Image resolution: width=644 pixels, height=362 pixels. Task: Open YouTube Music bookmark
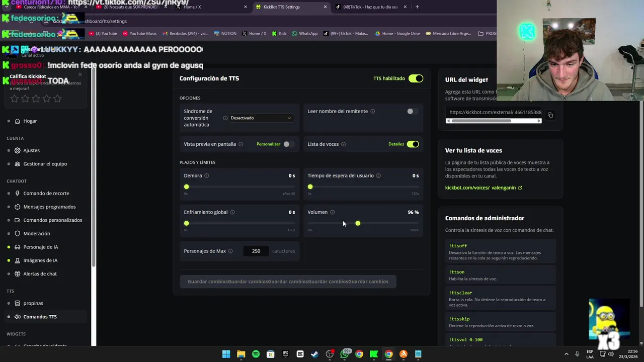coord(140,34)
